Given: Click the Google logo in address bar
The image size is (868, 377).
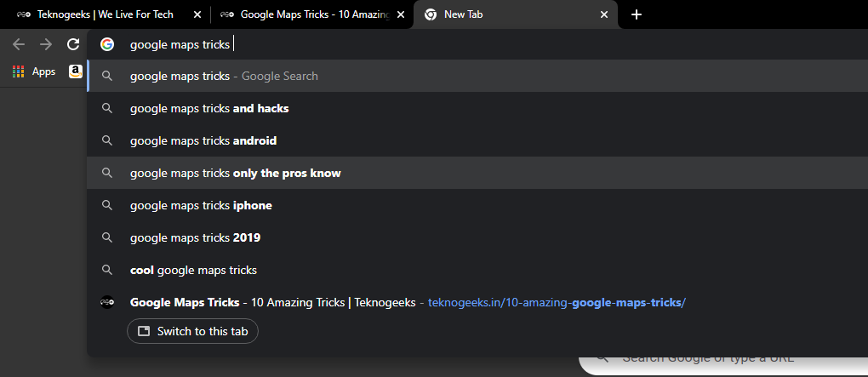Looking at the screenshot, I should 107,44.
